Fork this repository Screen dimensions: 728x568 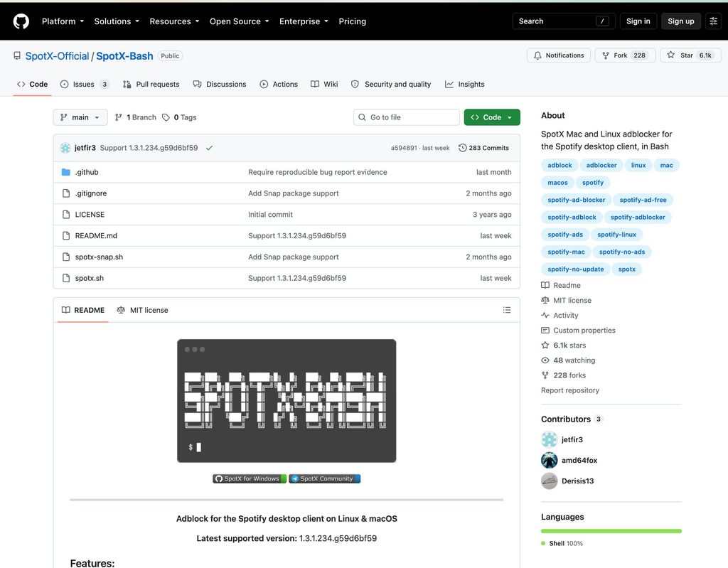pos(625,55)
